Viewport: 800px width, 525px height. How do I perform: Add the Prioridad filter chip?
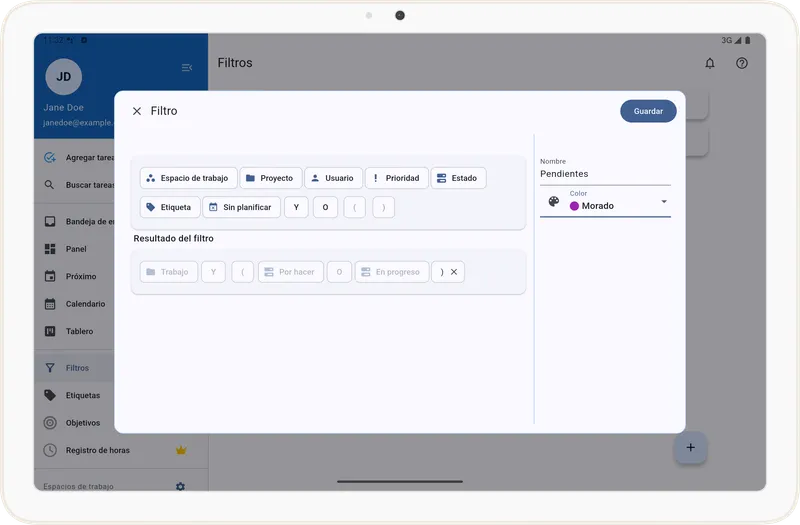coord(396,178)
